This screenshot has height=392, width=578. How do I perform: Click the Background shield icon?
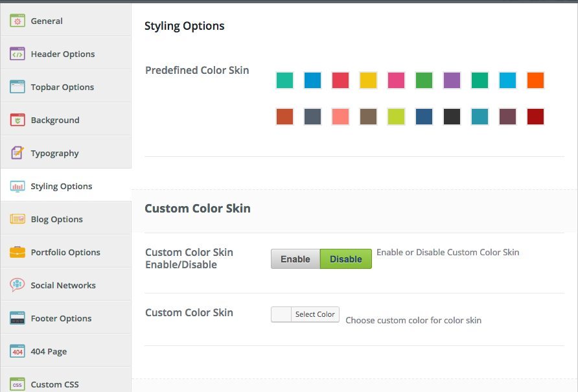[x=17, y=120]
